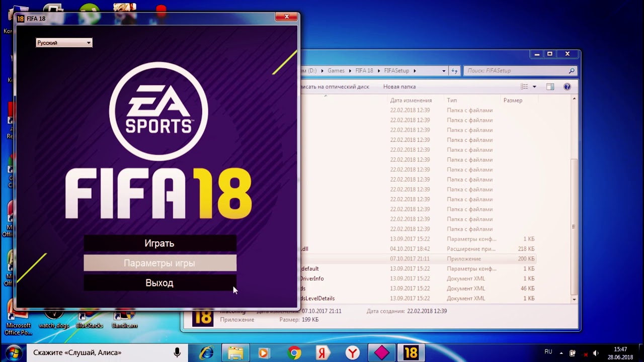The image size is (644, 362).
Task: Select the 'DriverInfo' file row
Action: tap(418, 279)
